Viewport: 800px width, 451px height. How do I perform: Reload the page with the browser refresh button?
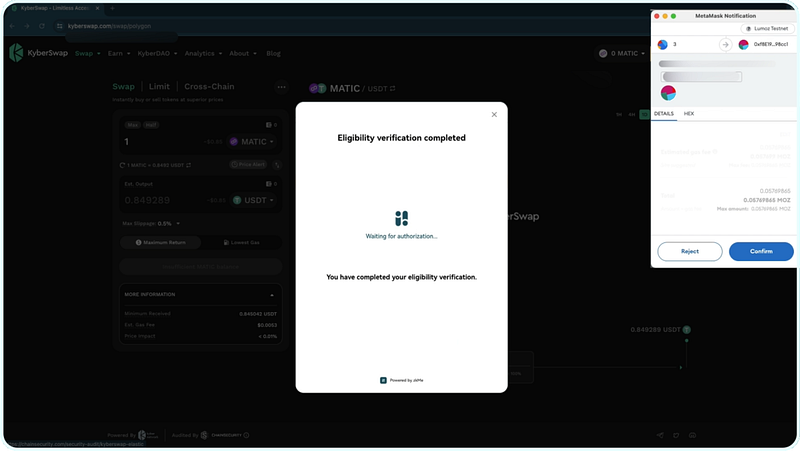pyautogui.click(x=42, y=26)
